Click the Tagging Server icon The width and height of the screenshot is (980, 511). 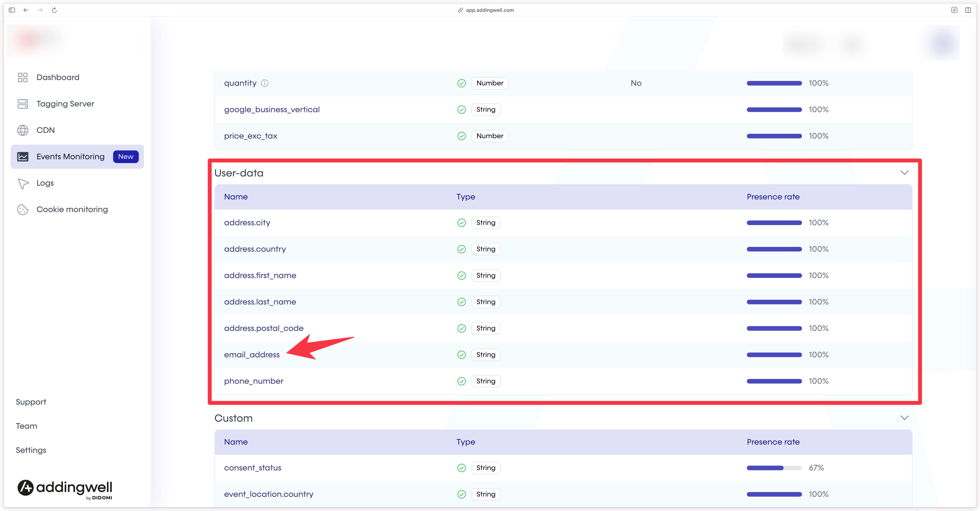pos(22,104)
